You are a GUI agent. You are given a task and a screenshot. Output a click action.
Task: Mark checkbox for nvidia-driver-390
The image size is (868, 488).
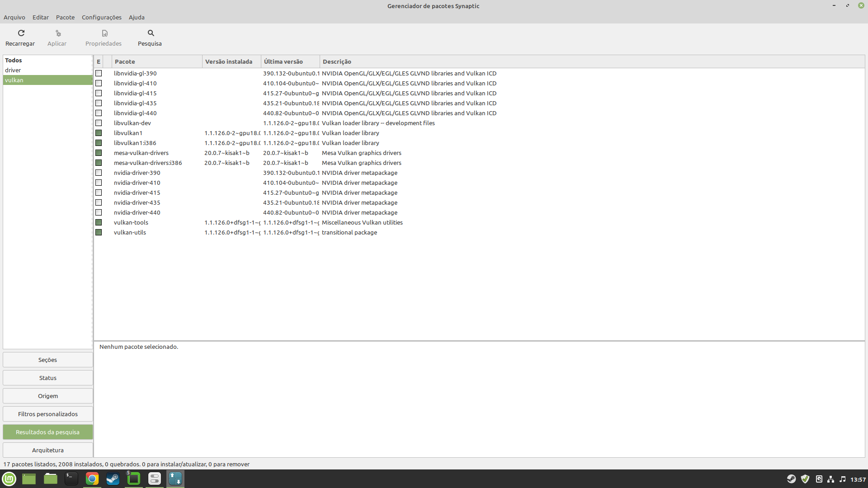99,173
